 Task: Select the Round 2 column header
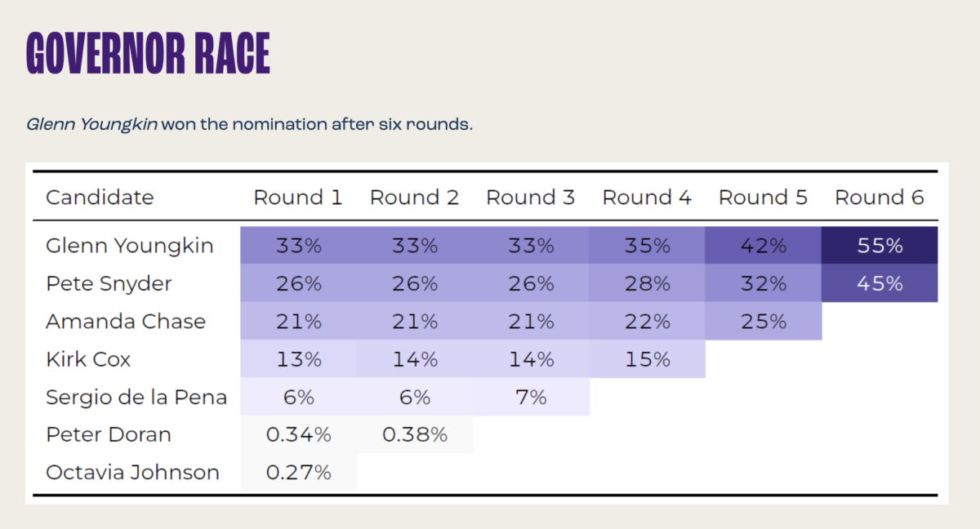(415, 198)
